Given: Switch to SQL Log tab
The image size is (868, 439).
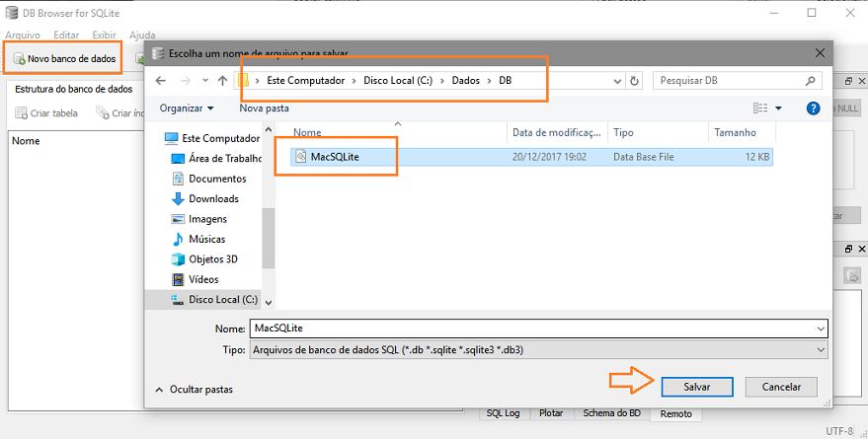Looking at the screenshot, I should point(503,413).
